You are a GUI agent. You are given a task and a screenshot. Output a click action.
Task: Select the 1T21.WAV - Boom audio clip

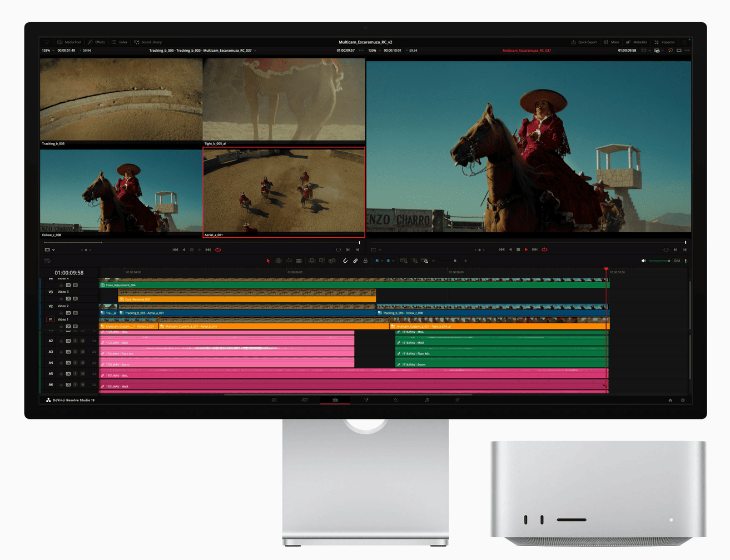click(x=227, y=364)
